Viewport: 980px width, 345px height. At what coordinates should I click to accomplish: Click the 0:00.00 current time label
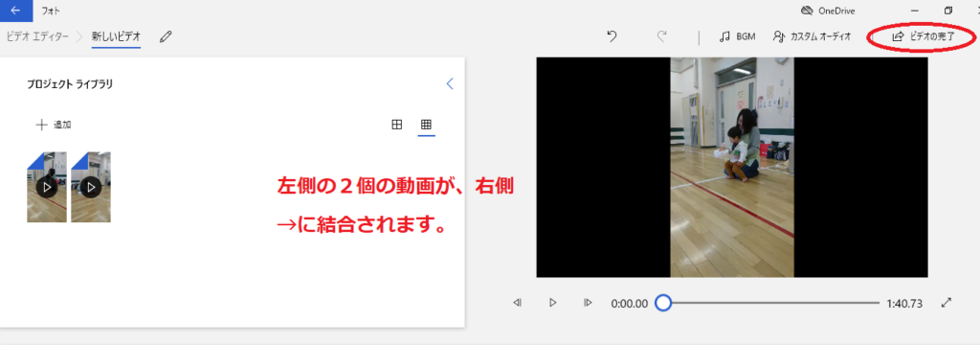[x=630, y=303]
